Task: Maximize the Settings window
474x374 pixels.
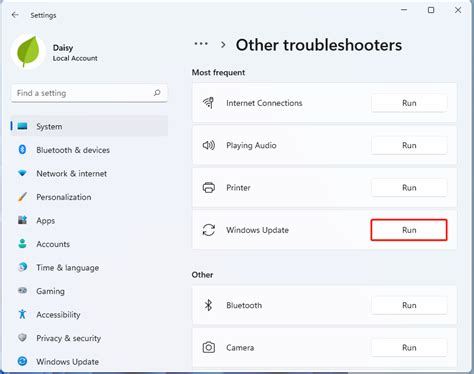Action: click(x=431, y=10)
